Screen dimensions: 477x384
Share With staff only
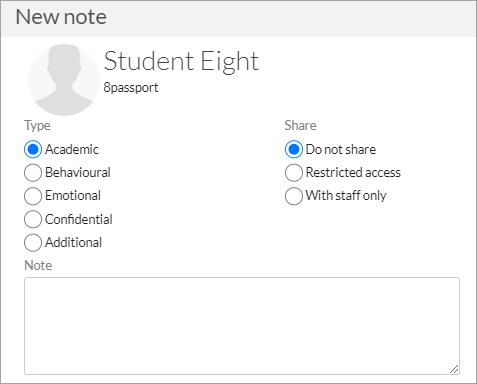294,196
